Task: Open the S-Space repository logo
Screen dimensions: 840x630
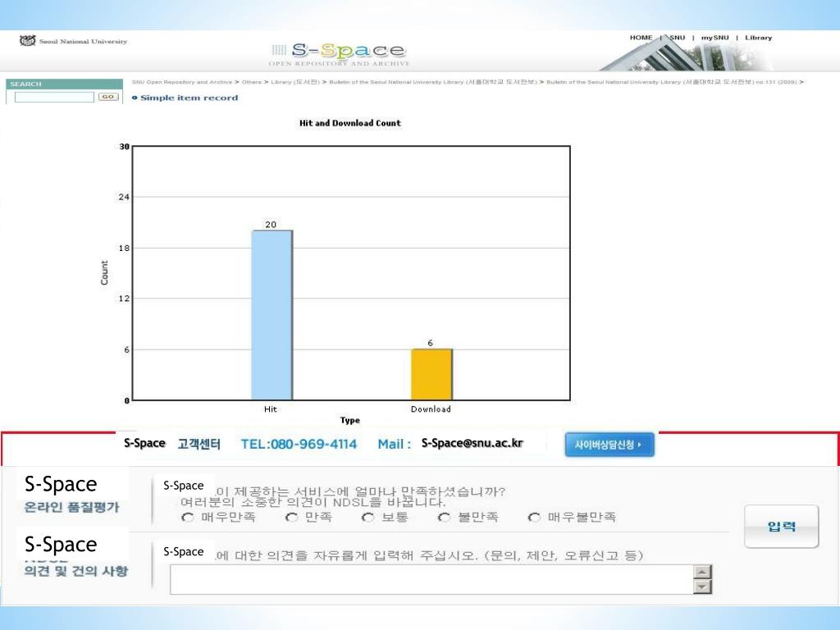Action: point(339,54)
